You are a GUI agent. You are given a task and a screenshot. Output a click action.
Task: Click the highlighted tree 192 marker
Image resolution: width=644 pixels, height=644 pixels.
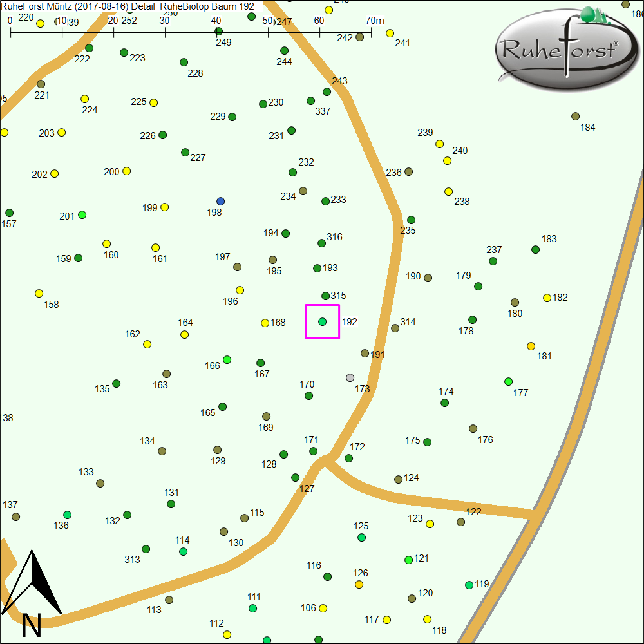(322, 321)
